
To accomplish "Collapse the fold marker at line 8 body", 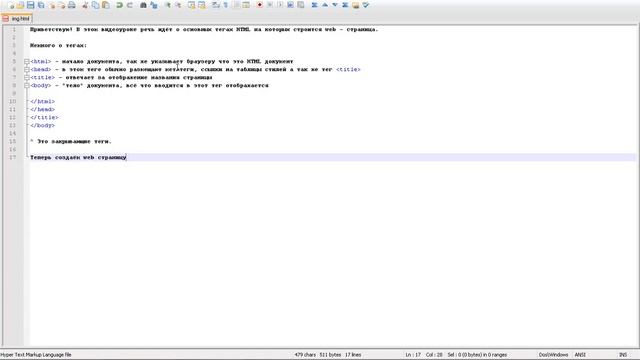I will point(27,86).
